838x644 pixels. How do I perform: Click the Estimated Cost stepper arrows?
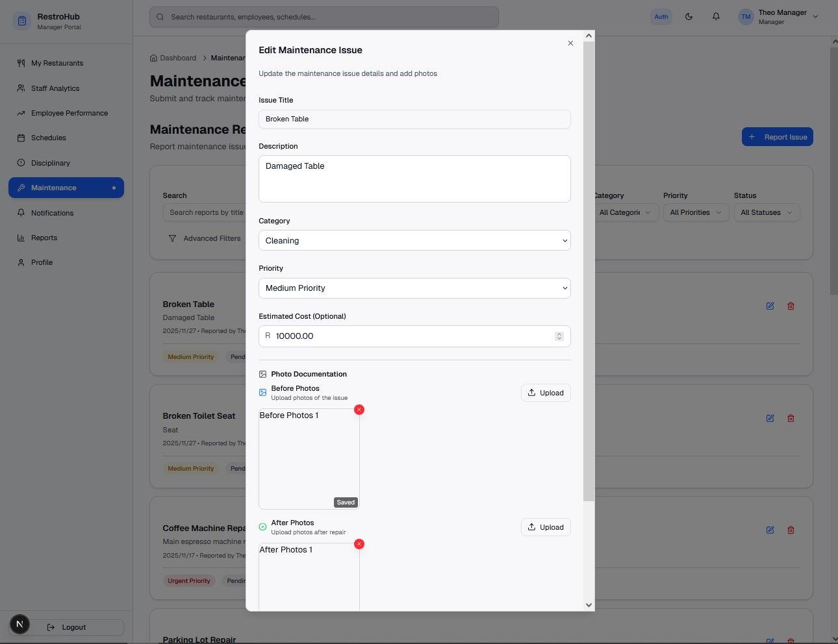559,336
